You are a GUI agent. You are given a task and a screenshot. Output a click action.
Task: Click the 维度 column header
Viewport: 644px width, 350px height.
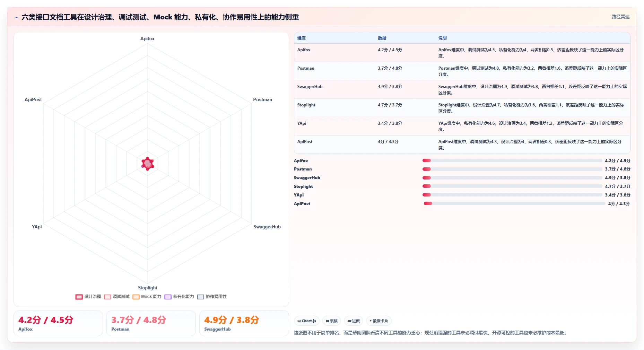[x=302, y=38]
